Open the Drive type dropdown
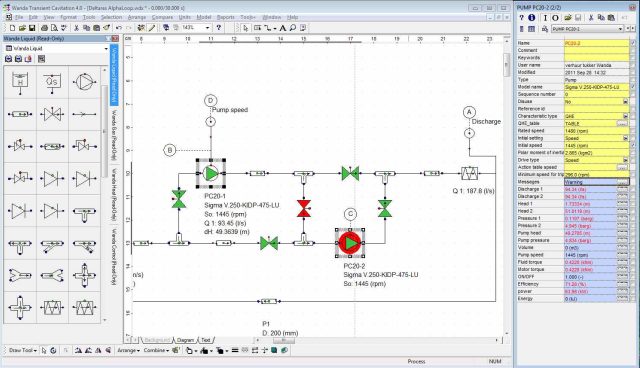 click(x=625, y=160)
